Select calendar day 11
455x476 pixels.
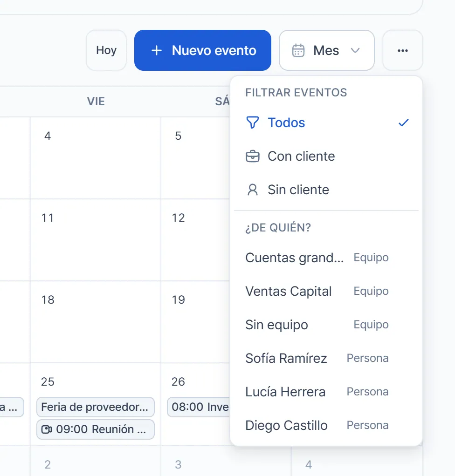pyautogui.click(x=48, y=218)
